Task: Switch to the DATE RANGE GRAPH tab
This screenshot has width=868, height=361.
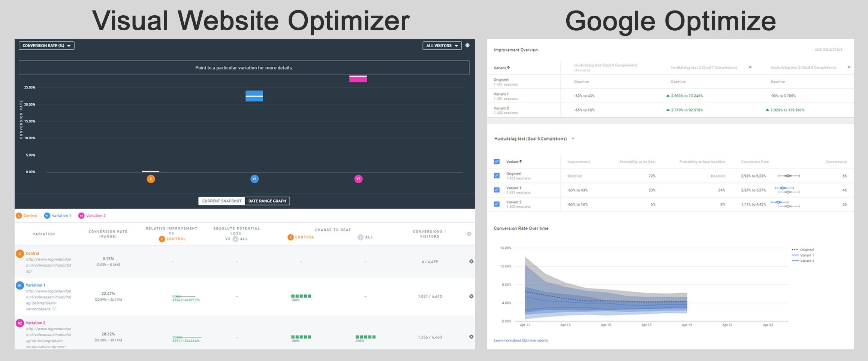Action: 267,201
